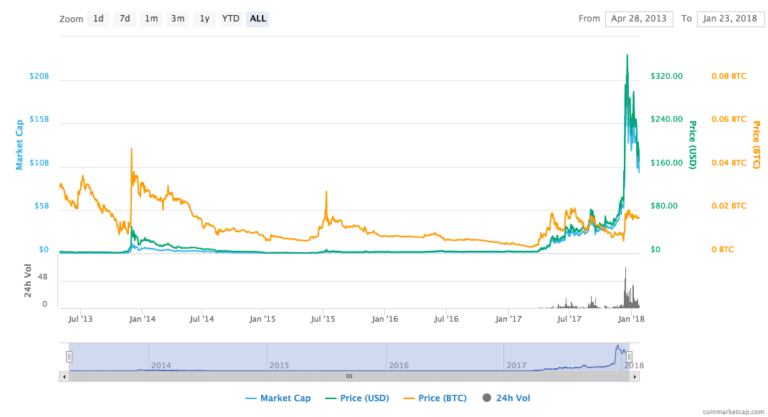The height and width of the screenshot is (417, 768).
Task: Click the navigator left scroll arrow
Action: coord(64,376)
